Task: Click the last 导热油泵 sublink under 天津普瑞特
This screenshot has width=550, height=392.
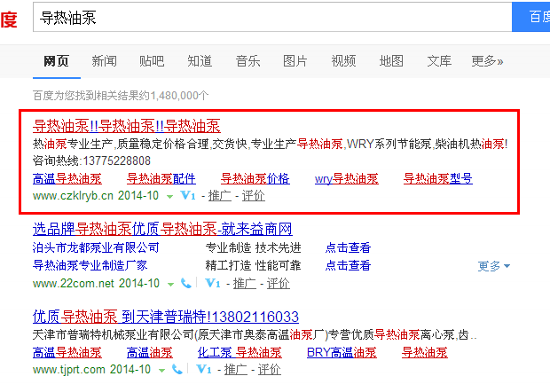Action: tap(424, 353)
